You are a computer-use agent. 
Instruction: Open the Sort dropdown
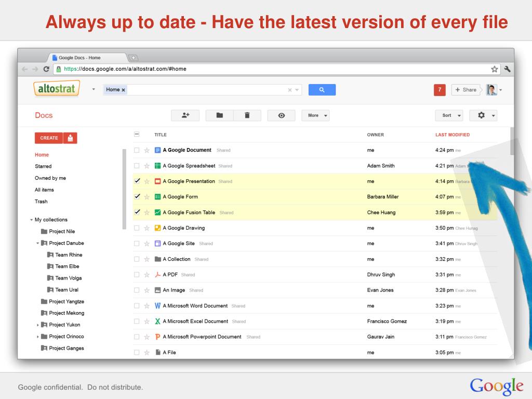[449, 115]
